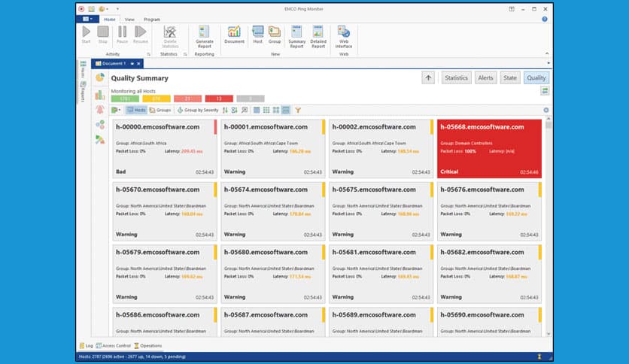Viewport: 629px width, 364px height.
Task: Expand the Activity ribbon group launcher
Action: click(x=148, y=54)
